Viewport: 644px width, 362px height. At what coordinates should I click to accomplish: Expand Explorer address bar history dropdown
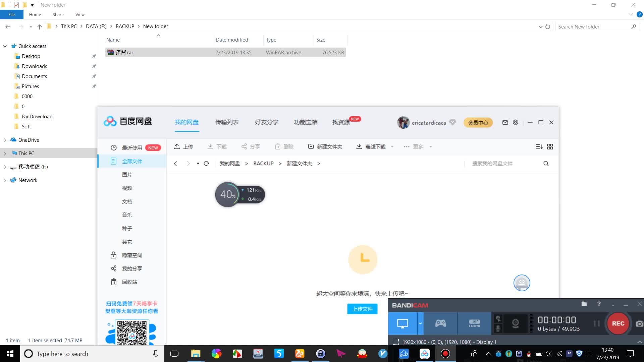point(540,26)
